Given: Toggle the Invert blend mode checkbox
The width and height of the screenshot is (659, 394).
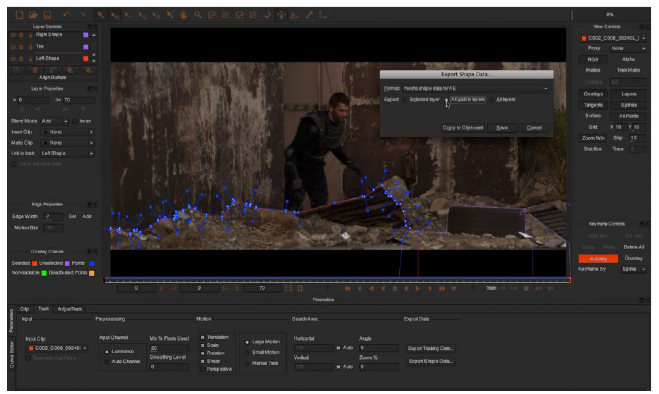Looking at the screenshot, I should (75, 121).
